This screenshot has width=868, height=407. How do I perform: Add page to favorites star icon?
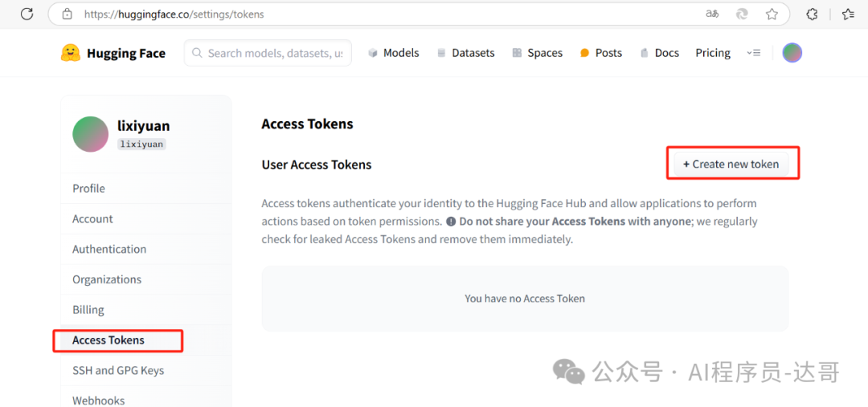772,14
